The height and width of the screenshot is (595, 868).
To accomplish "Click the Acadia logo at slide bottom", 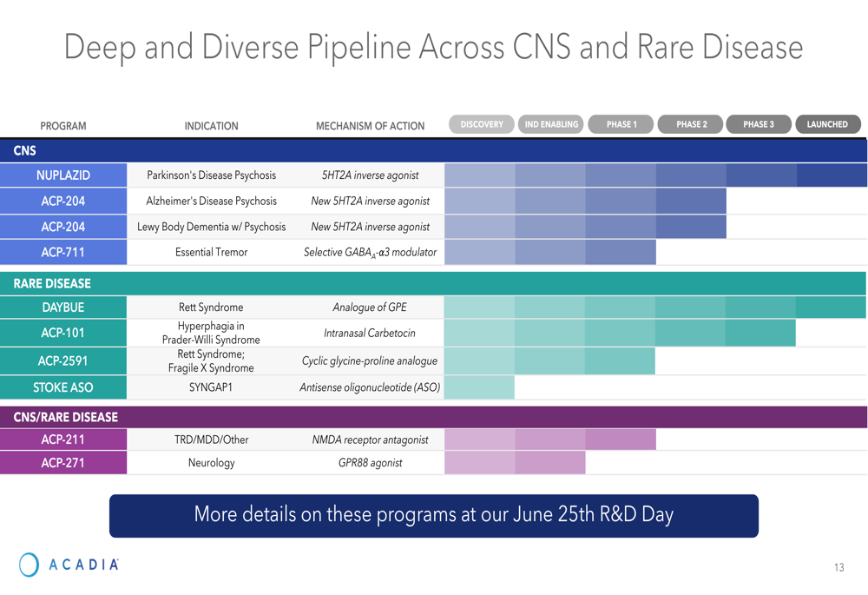I will [69, 565].
